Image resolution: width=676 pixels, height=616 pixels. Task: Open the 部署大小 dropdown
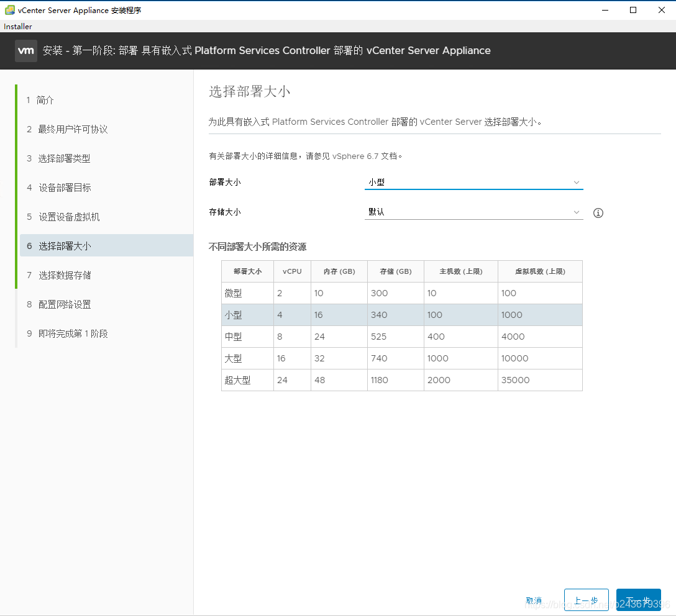473,182
